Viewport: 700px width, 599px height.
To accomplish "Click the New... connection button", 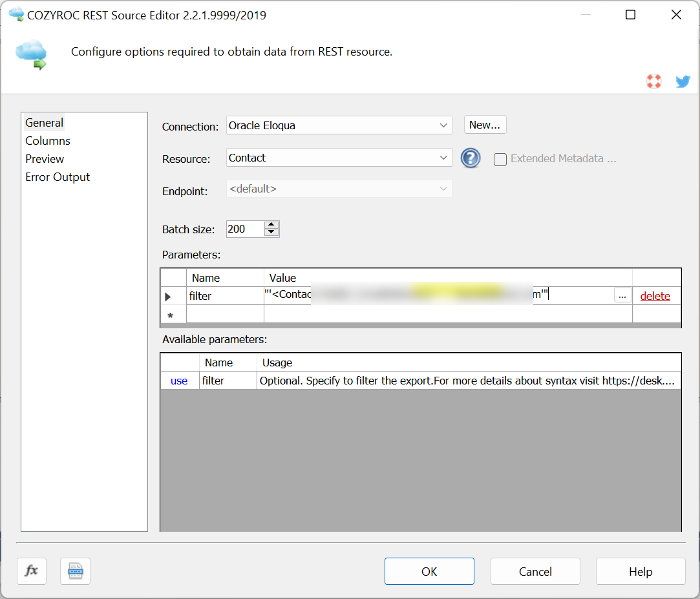I will (x=485, y=125).
